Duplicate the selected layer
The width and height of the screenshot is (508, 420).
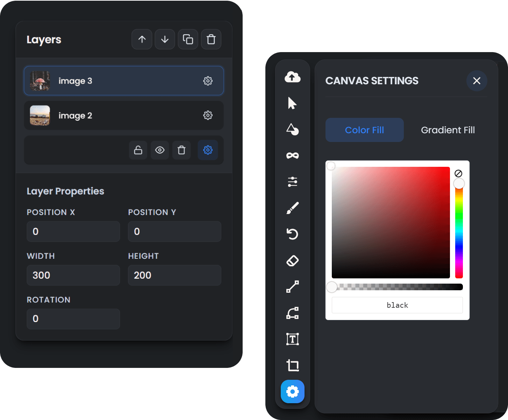(x=188, y=39)
